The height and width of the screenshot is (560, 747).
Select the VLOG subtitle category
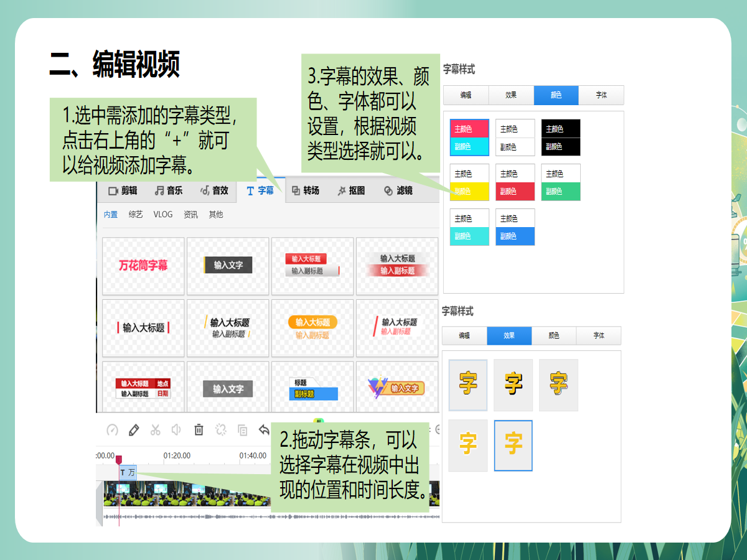click(163, 215)
